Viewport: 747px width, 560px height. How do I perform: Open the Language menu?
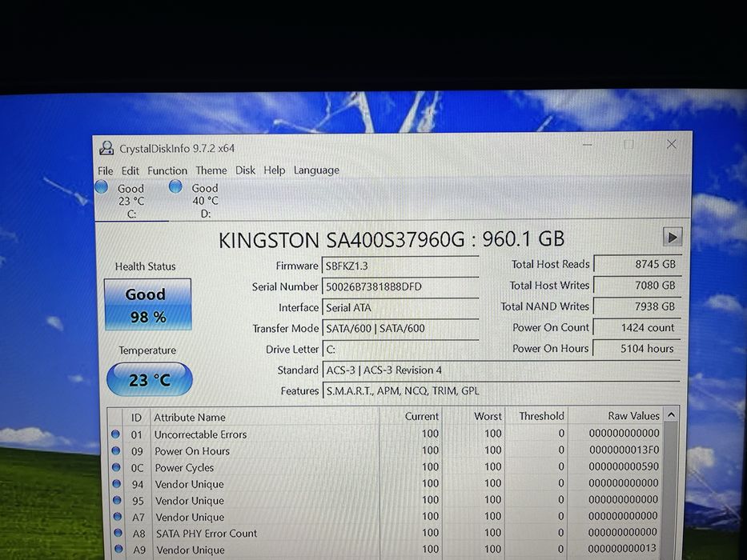click(316, 170)
